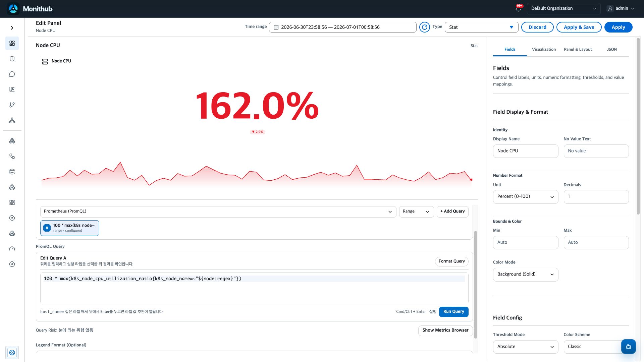Open the Color Mode Background (Solid) dropdown

click(525, 275)
